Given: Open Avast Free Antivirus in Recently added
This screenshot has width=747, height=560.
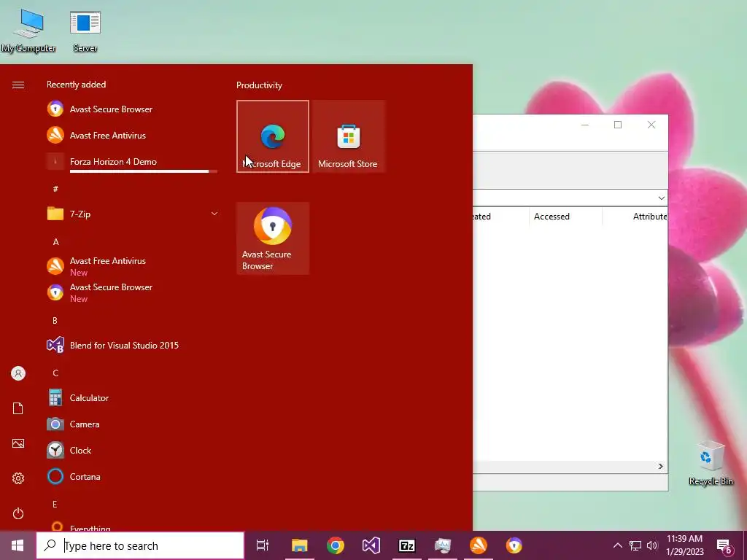Looking at the screenshot, I should (132, 135).
